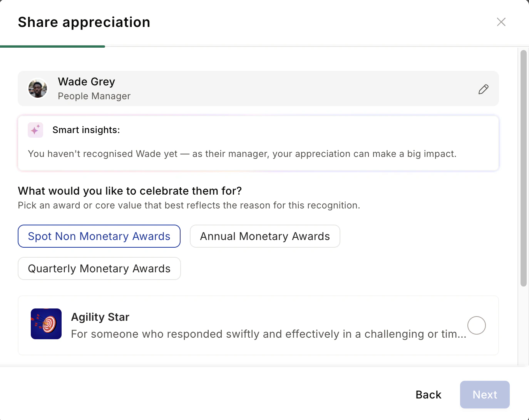The width and height of the screenshot is (529, 420).
Task: Click the Agility Star award title
Action: coord(100,317)
